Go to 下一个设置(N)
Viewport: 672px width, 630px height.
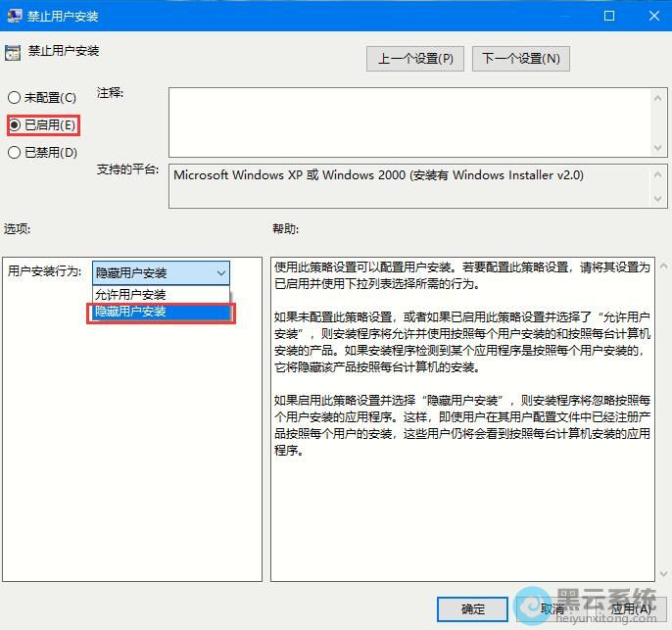[x=520, y=59]
